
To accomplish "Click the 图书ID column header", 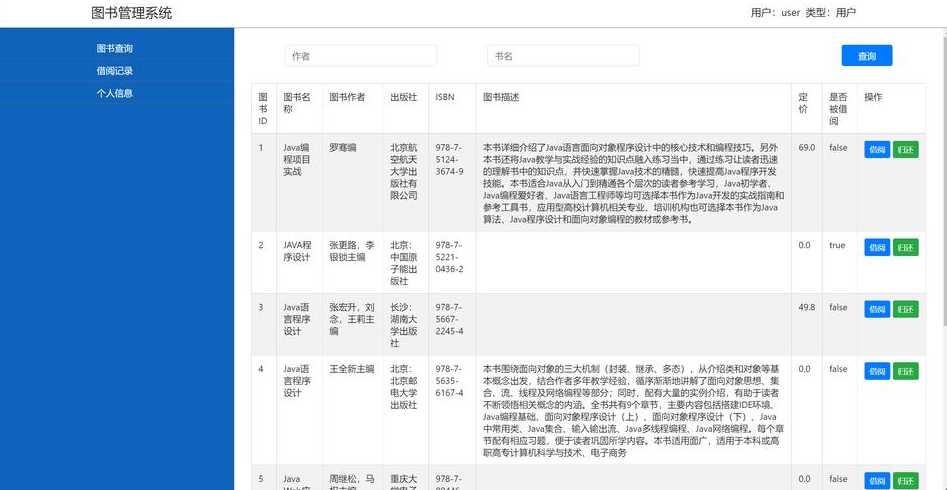I will point(263,109).
